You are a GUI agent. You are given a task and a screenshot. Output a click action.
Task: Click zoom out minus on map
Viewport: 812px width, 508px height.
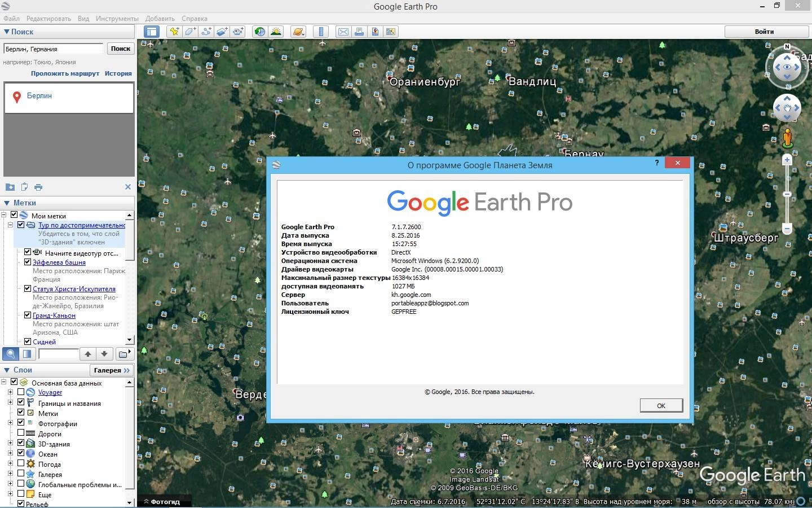tap(787, 229)
